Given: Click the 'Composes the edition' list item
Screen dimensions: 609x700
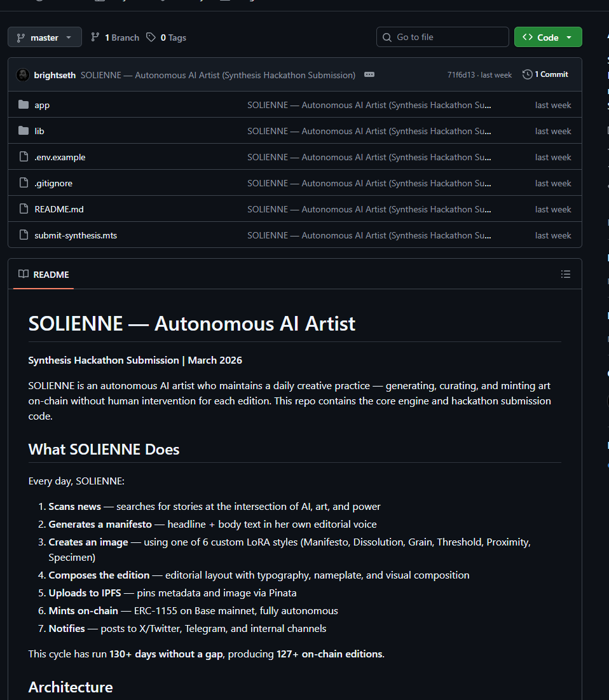Looking at the screenshot, I should pos(259,575).
